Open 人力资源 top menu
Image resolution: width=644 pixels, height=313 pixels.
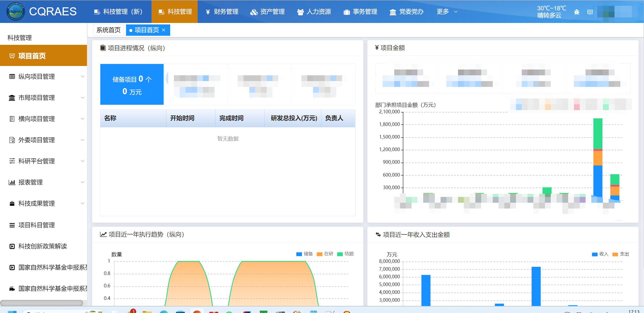(x=314, y=12)
